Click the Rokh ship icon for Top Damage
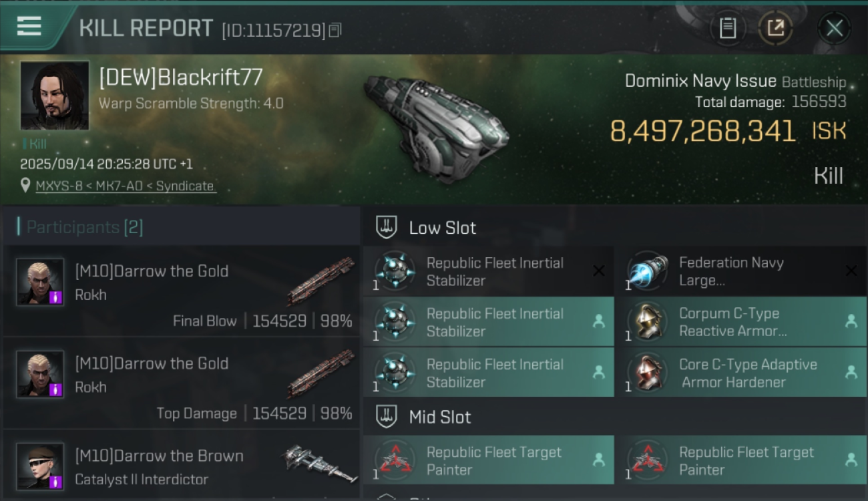Image resolution: width=868 pixels, height=501 pixels. pyautogui.click(x=322, y=374)
